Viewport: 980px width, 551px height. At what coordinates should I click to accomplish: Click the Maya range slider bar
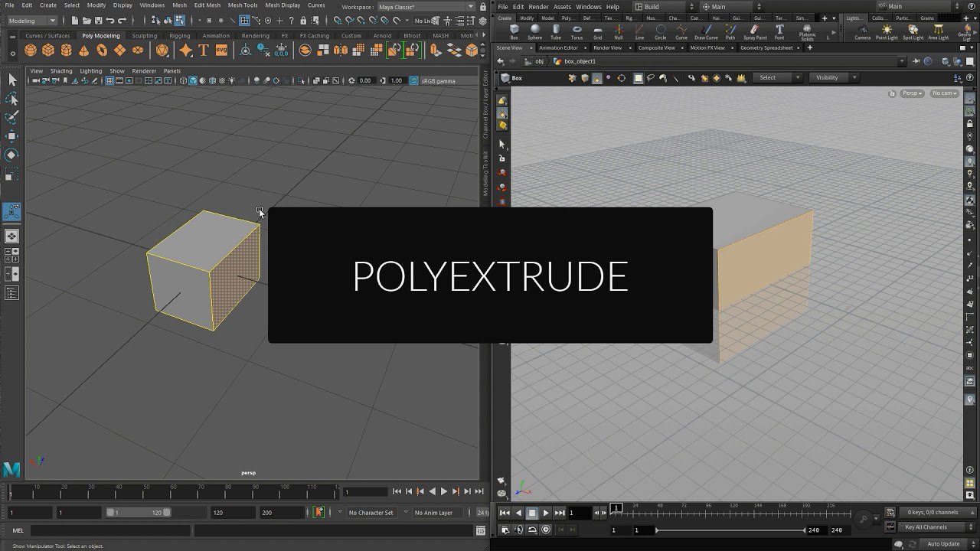pos(139,513)
